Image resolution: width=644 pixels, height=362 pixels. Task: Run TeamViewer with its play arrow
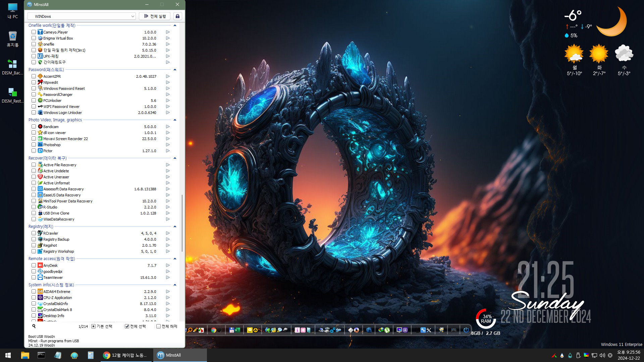pos(168,278)
